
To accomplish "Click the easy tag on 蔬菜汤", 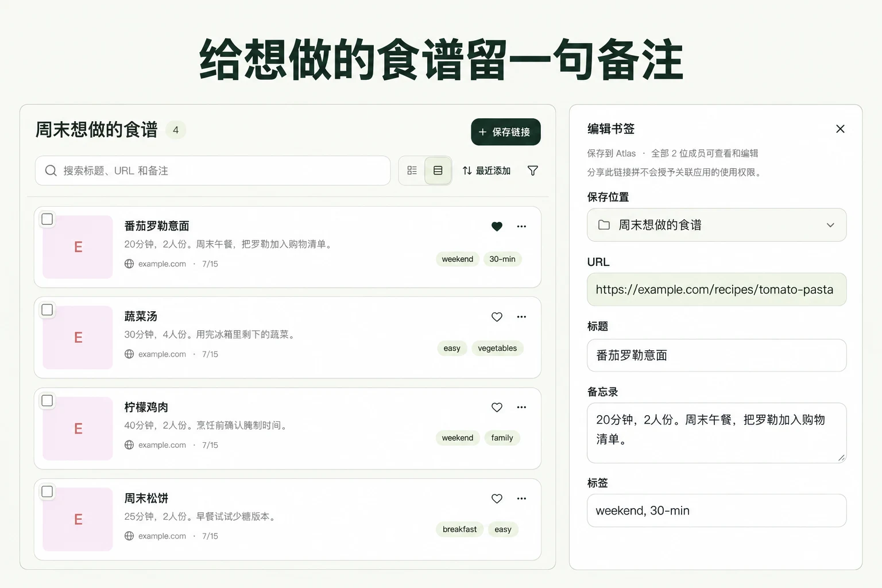I will tap(452, 349).
